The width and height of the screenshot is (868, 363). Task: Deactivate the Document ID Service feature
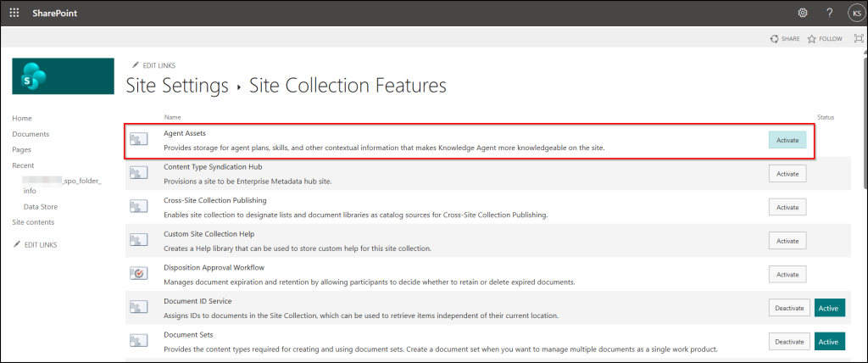[789, 308]
